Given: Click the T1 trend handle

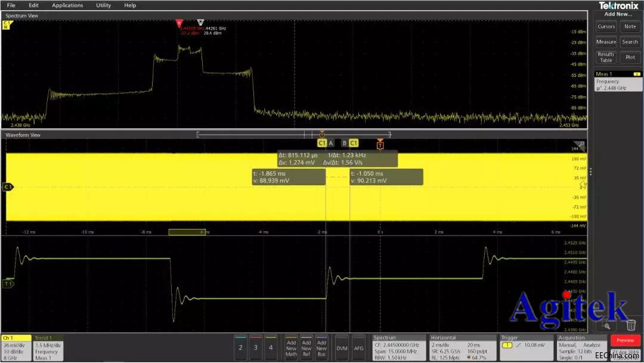Looking at the screenshot, I should click(8, 284).
